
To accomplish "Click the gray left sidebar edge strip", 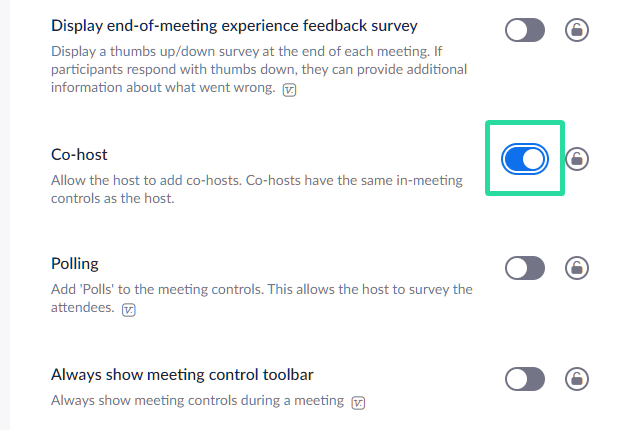I will click(5, 215).
